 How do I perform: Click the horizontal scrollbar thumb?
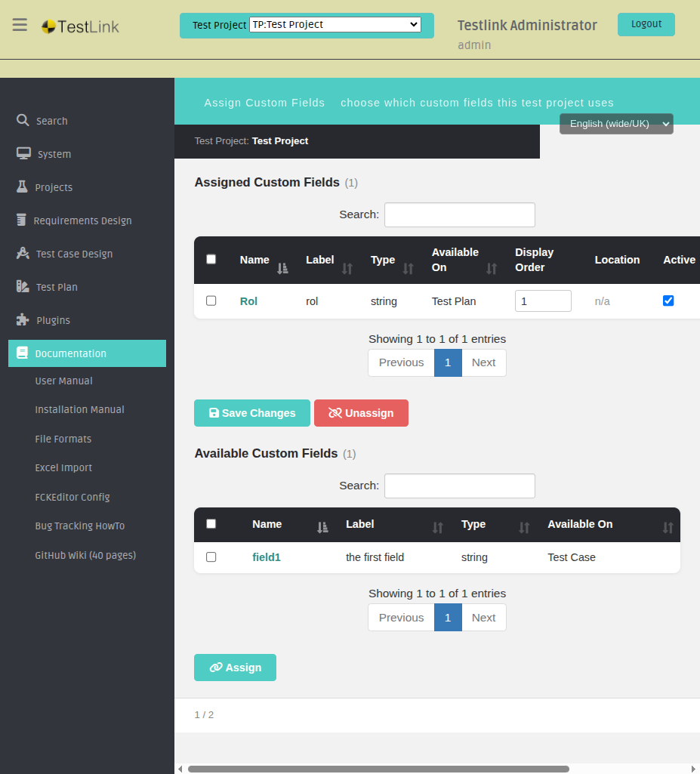pos(378,769)
